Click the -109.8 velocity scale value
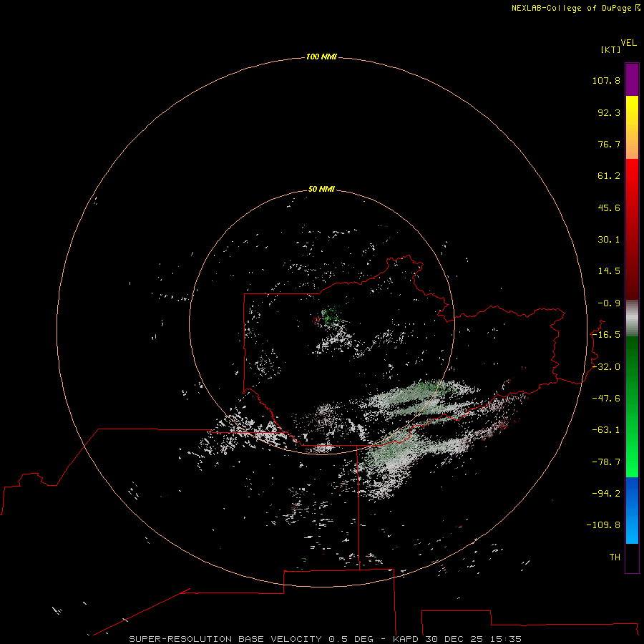Screen dimensions: 644x644 603,525
